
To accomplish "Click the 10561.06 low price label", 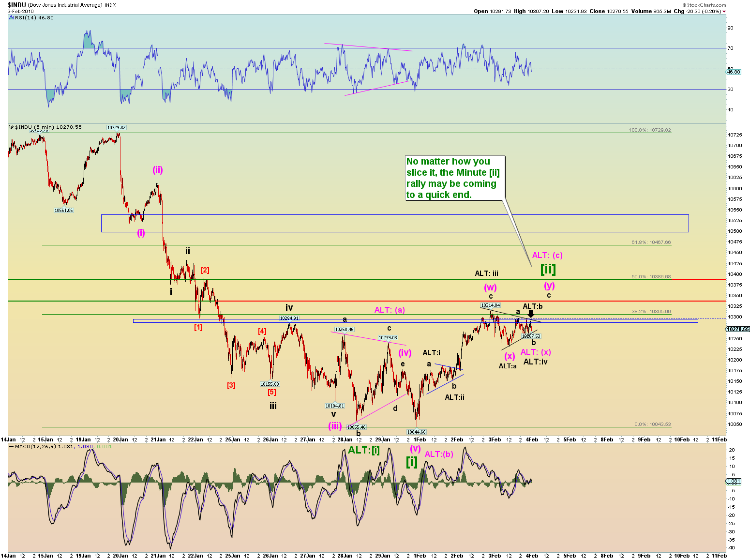I will 63,211.
